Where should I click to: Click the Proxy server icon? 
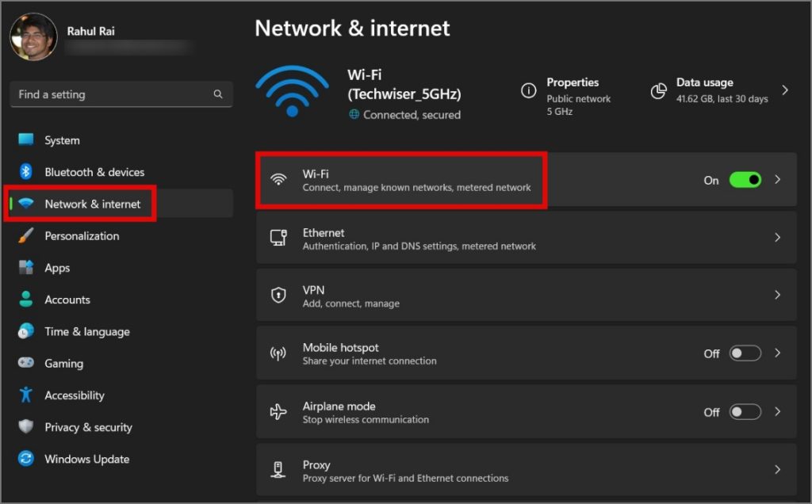click(278, 470)
